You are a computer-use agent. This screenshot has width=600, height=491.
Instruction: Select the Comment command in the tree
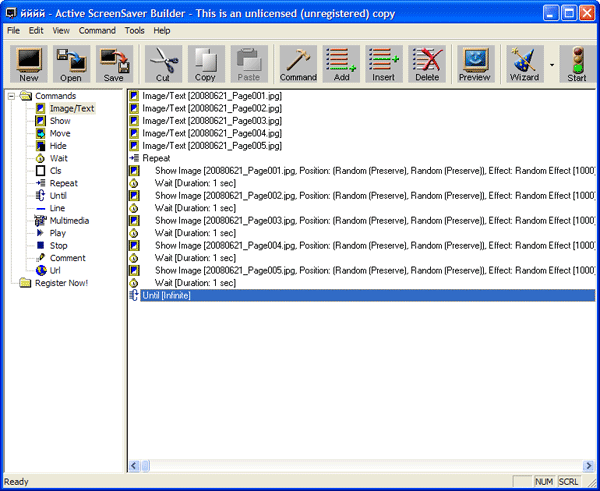pos(67,258)
